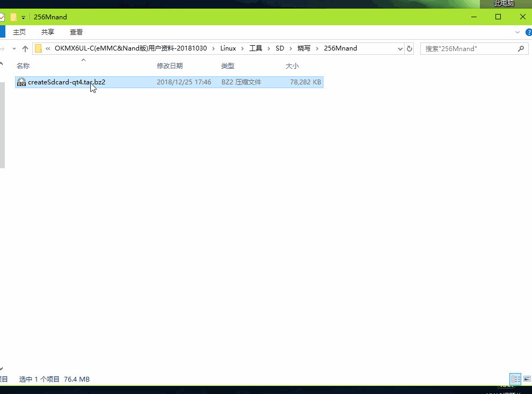Screen dimensions: 532x394
Task: Click the navigation pane scrollbar
Action: [x=2, y=125]
